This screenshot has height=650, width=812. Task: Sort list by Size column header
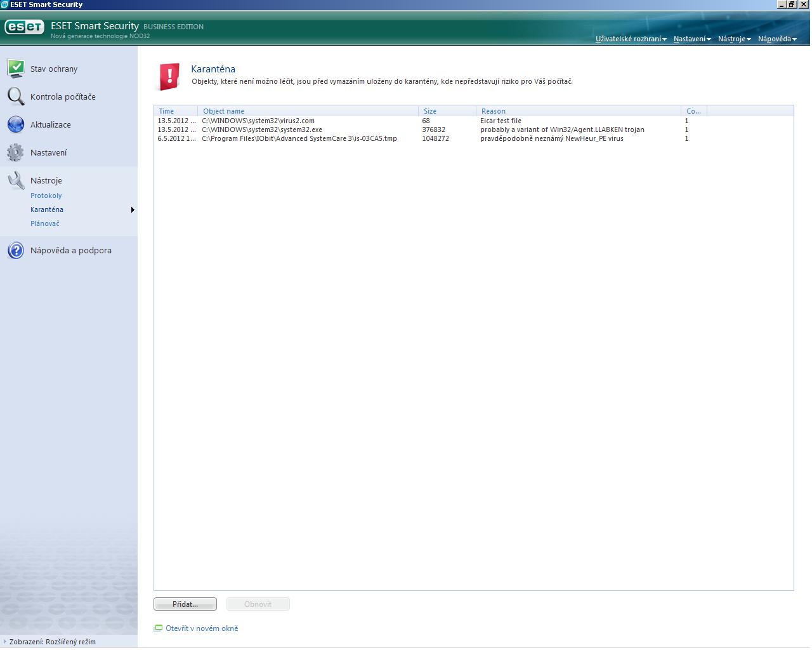tap(430, 111)
